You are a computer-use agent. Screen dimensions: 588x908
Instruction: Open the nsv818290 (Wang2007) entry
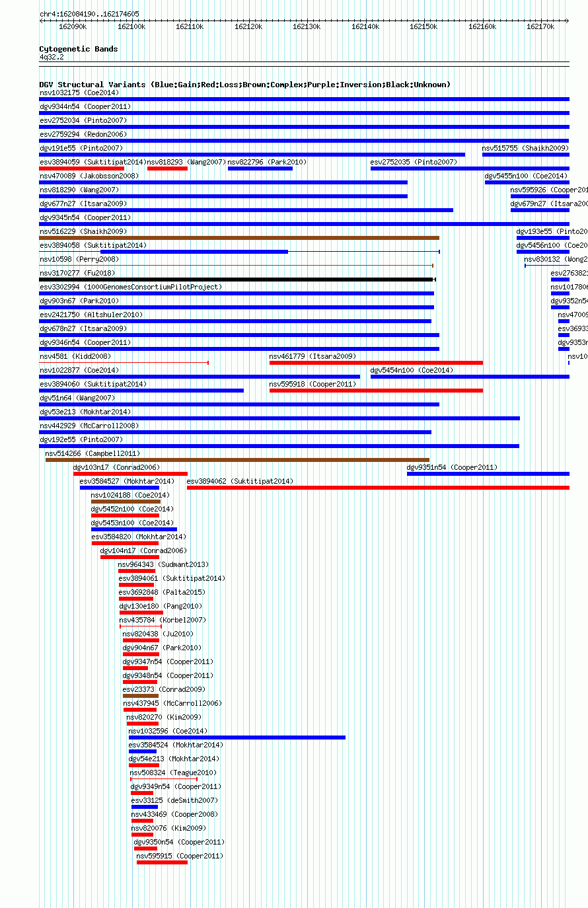[x=79, y=190]
